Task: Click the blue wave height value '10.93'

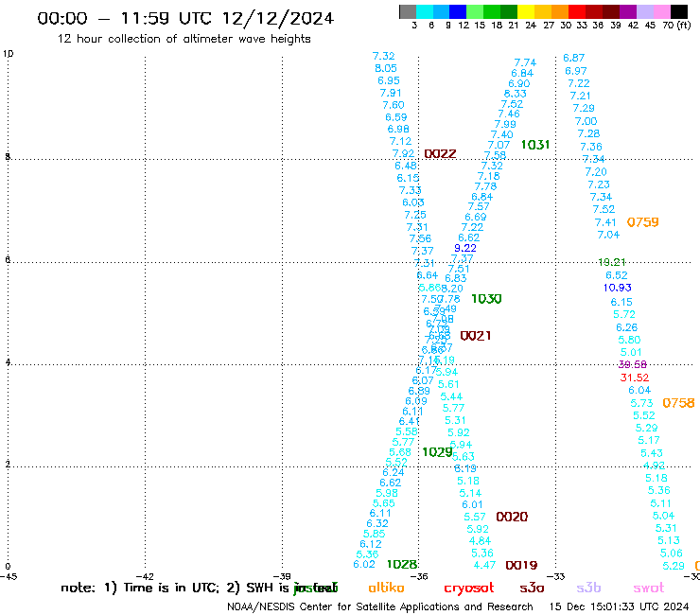Action: point(618,288)
